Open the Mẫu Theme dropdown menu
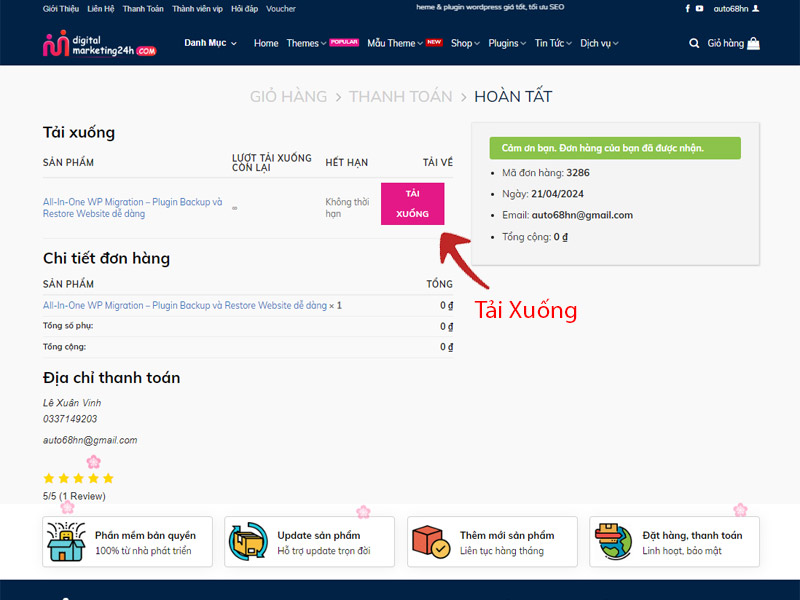The height and width of the screenshot is (600, 800). pos(395,43)
